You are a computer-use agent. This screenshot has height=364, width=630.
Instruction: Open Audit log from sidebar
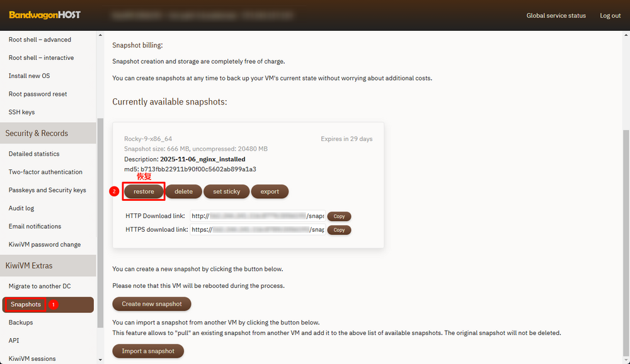[21, 208]
